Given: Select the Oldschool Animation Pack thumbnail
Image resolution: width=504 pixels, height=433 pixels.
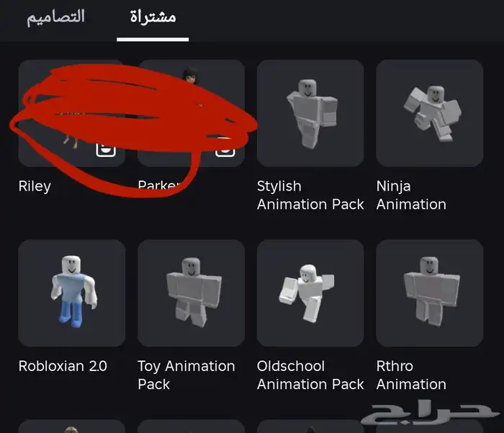Looking at the screenshot, I should pyautogui.click(x=310, y=293).
